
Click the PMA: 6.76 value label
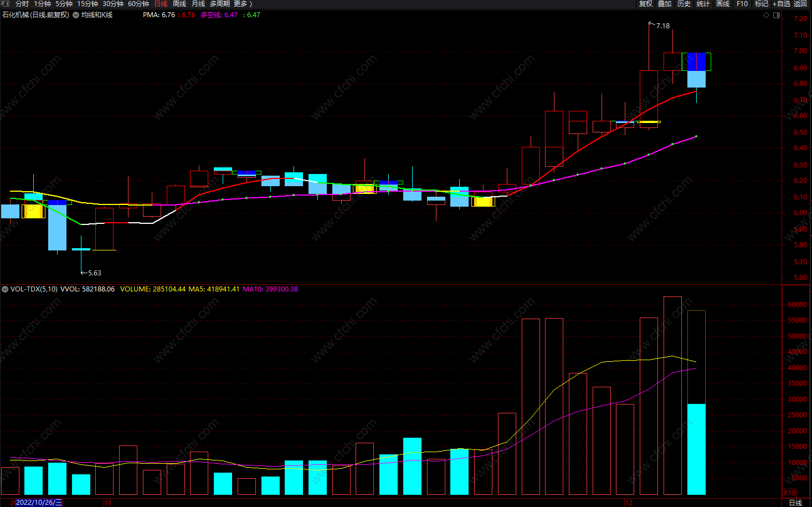[x=159, y=15]
